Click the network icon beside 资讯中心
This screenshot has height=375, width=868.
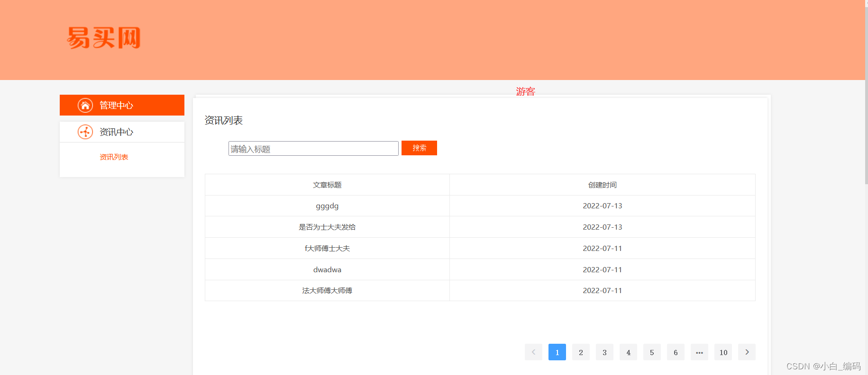(x=85, y=132)
